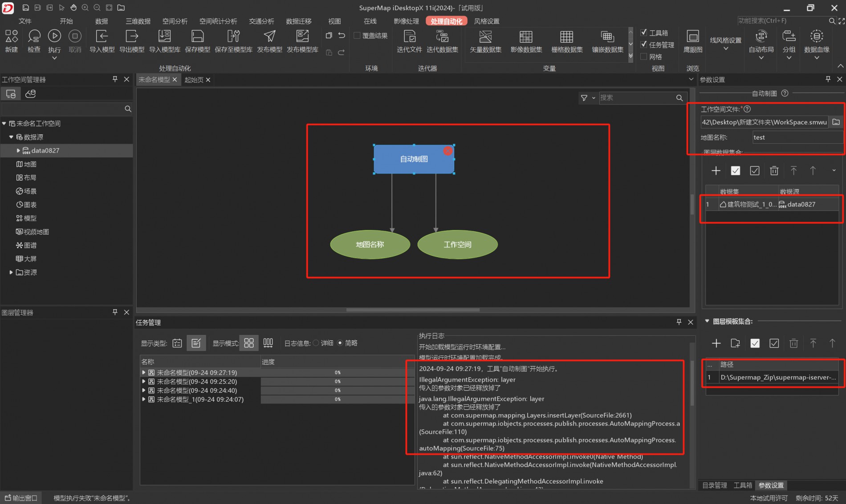Click progress bar of 未命名模型(09-24 09:24:40)
846x504 pixels.
[338, 391]
